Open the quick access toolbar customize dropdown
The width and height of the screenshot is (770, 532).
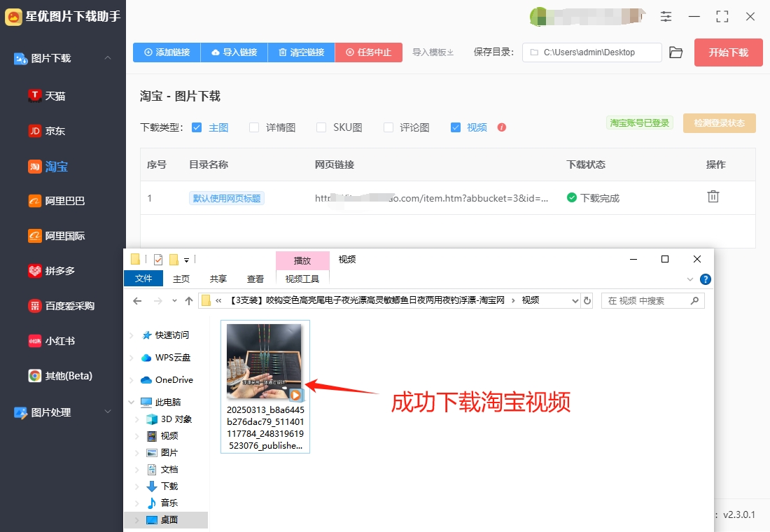(187, 260)
